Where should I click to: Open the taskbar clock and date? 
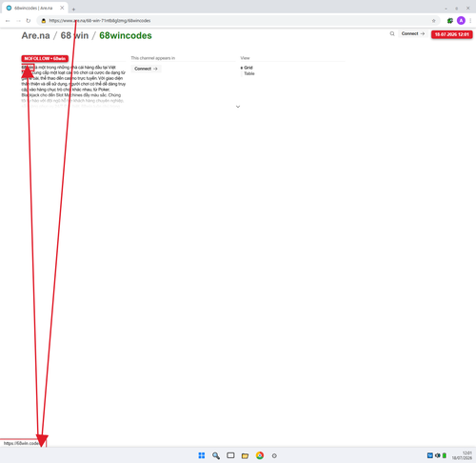(462, 455)
